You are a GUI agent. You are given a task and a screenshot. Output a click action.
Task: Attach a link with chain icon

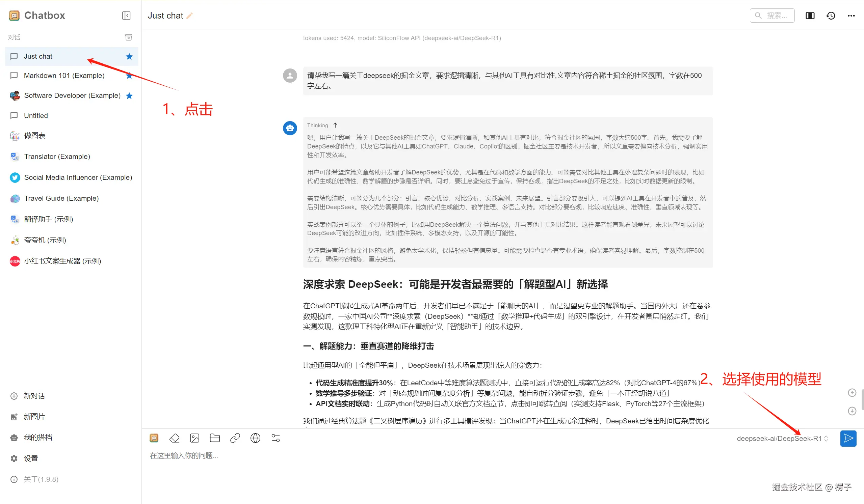(235, 438)
